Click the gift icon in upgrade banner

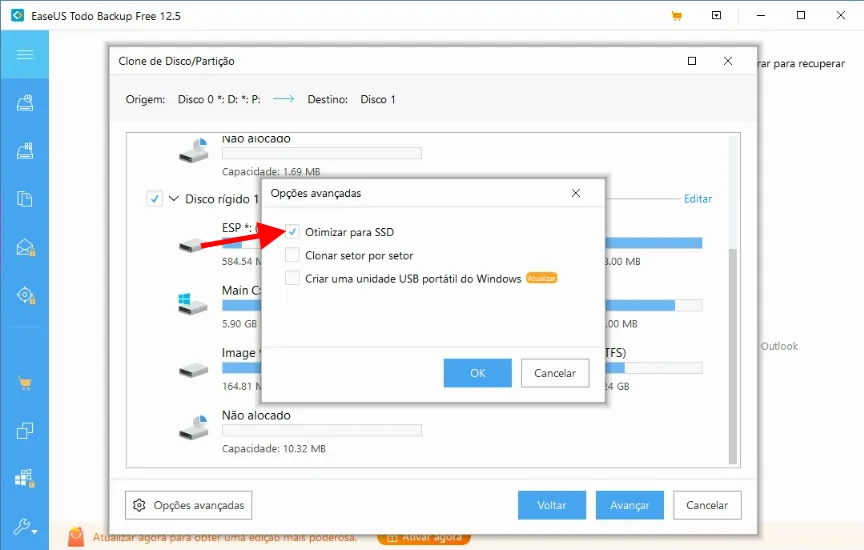[76, 537]
